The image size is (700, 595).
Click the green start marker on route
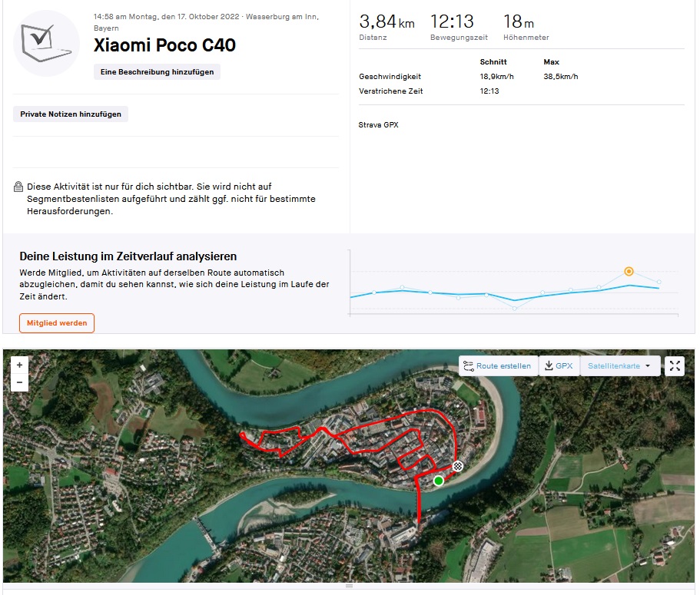pos(438,481)
